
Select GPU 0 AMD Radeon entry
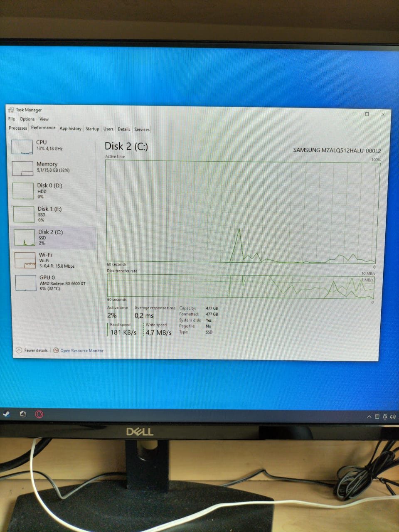tap(50, 283)
